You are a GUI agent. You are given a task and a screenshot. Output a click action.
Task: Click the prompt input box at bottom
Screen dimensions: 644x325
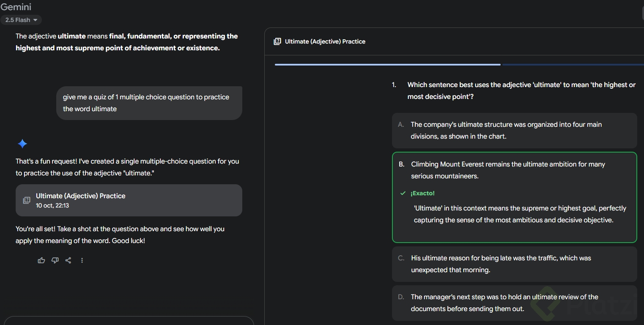pyautogui.click(x=129, y=322)
